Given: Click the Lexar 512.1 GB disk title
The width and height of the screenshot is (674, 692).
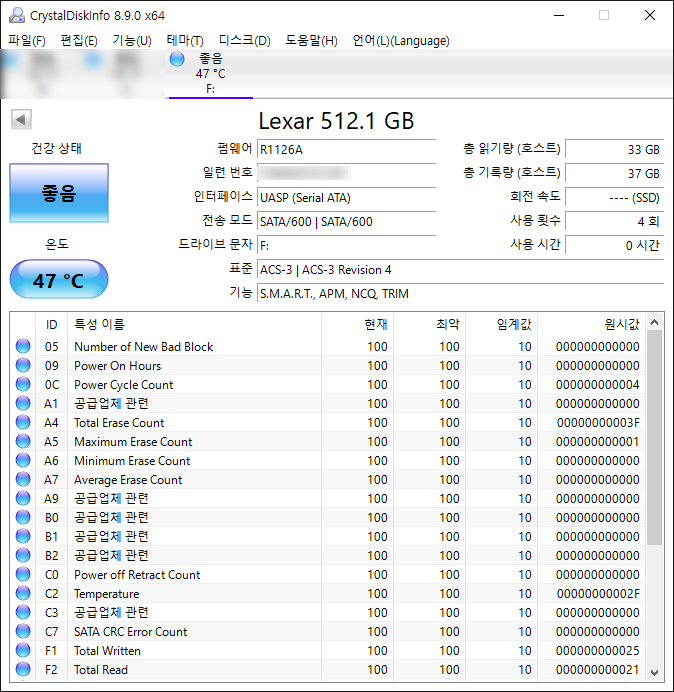Looking at the screenshot, I should point(336,121).
